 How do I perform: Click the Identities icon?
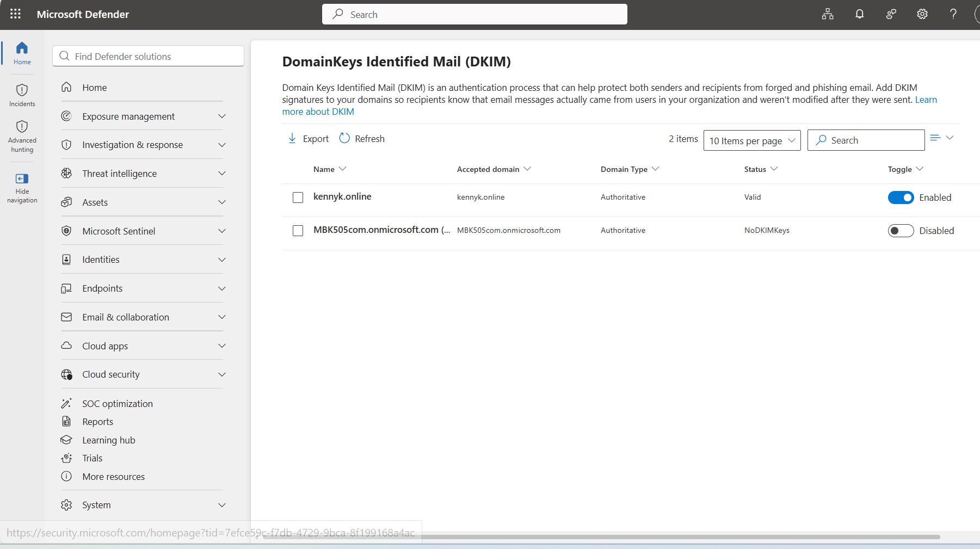66,260
